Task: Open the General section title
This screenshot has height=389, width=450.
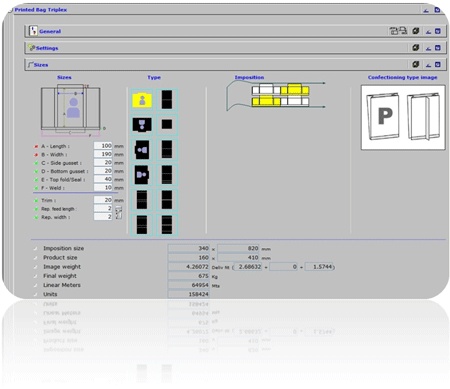Action: (50, 31)
